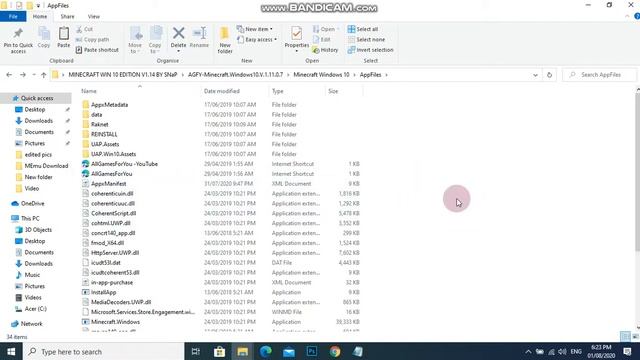Click the Rename ribbon icon
Screen dimensions: 640x360
point(200,33)
